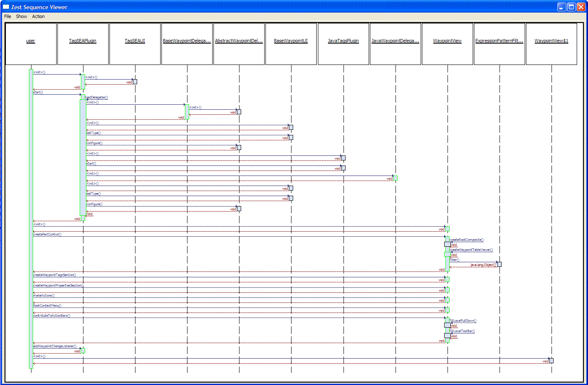Click the contributeToActionBars() message label
This screenshot has width=588, height=385.
click(52, 316)
